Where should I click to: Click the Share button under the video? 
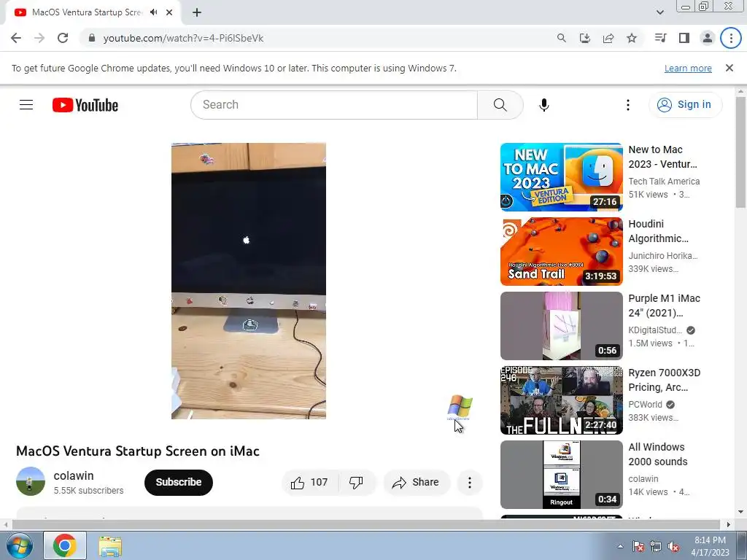click(417, 483)
